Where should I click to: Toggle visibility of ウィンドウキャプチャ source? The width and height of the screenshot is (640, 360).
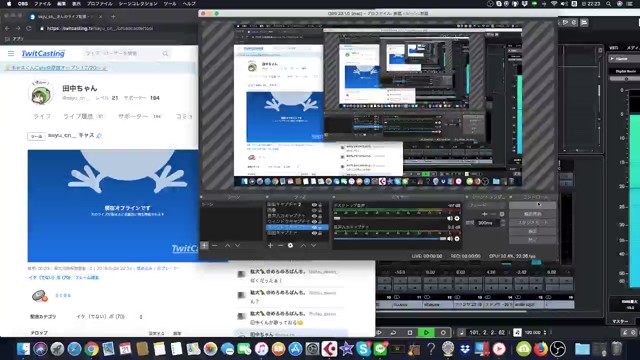tap(314, 221)
